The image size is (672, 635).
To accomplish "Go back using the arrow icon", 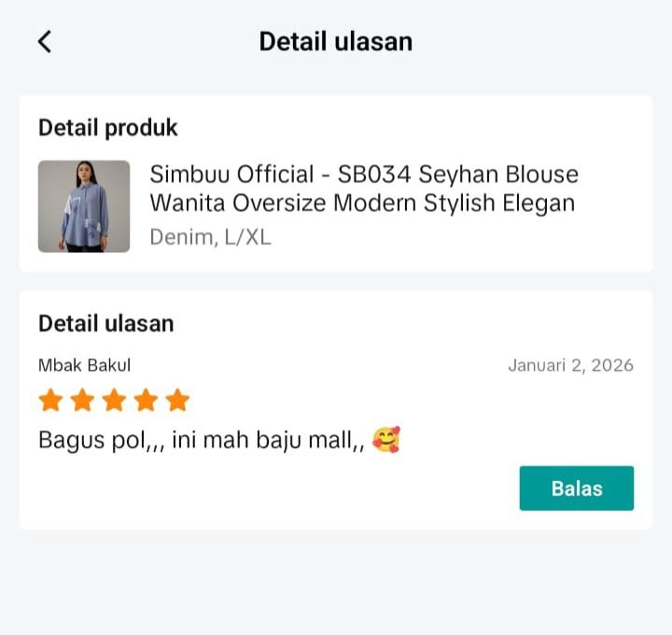I will (45, 42).
